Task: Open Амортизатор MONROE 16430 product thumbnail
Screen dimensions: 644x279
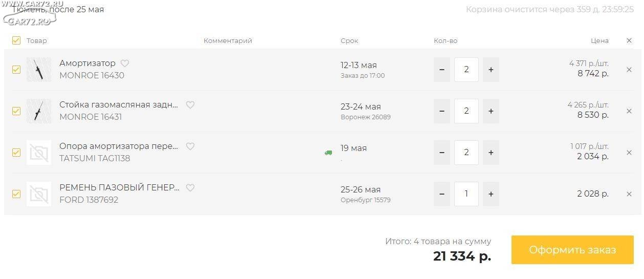Action: 39,70
